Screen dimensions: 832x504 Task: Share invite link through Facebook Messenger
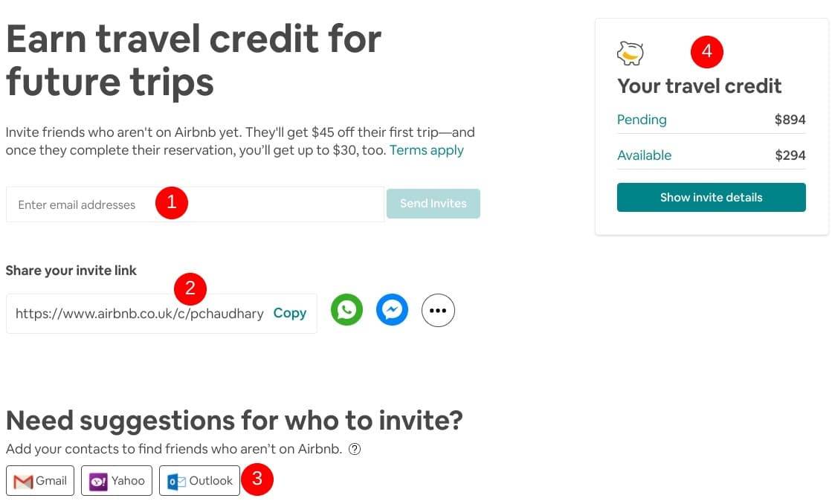tap(393, 310)
